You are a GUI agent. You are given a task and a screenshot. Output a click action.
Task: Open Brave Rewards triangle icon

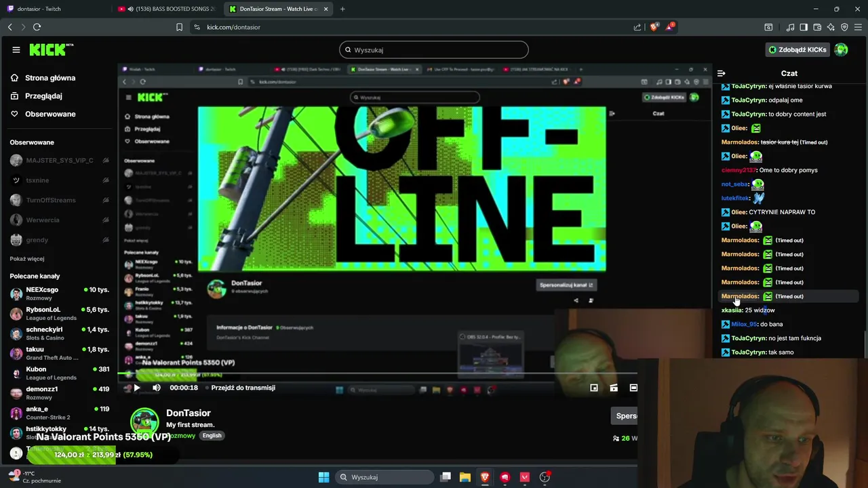(x=670, y=27)
